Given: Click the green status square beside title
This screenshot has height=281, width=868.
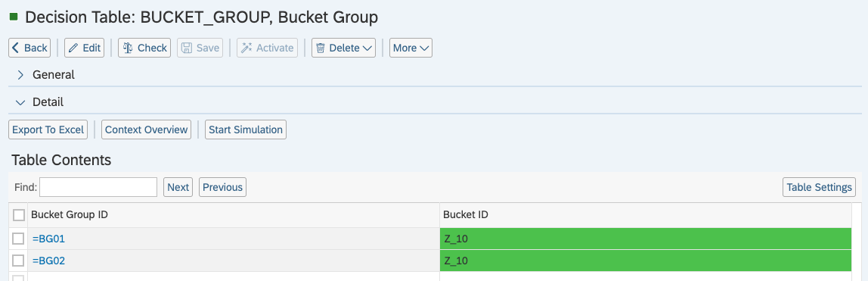Looking at the screenshot, I should coord(14,17).
